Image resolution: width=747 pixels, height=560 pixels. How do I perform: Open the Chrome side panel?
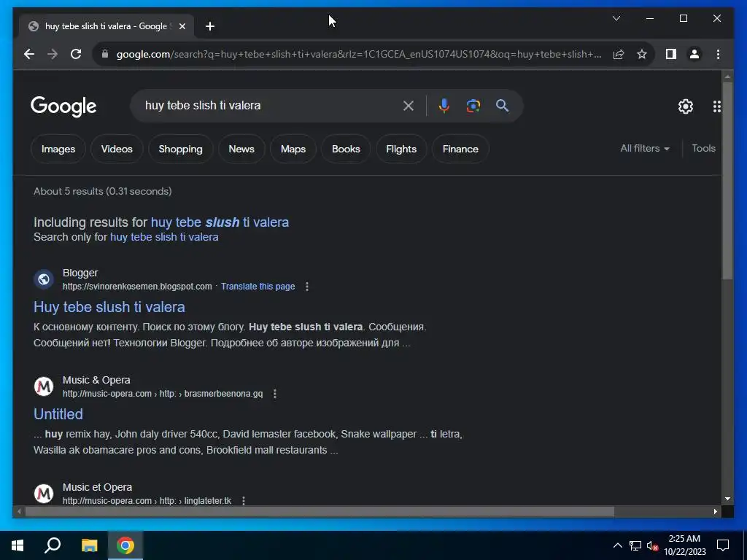[x=671, y=54]
